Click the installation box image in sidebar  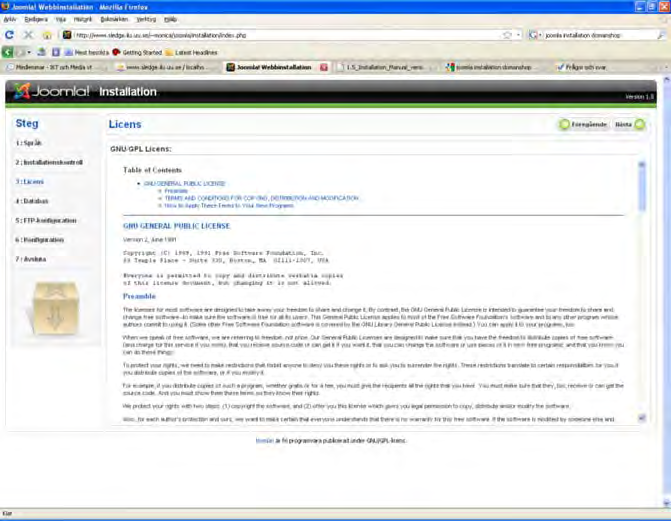(x=54, y=308)
